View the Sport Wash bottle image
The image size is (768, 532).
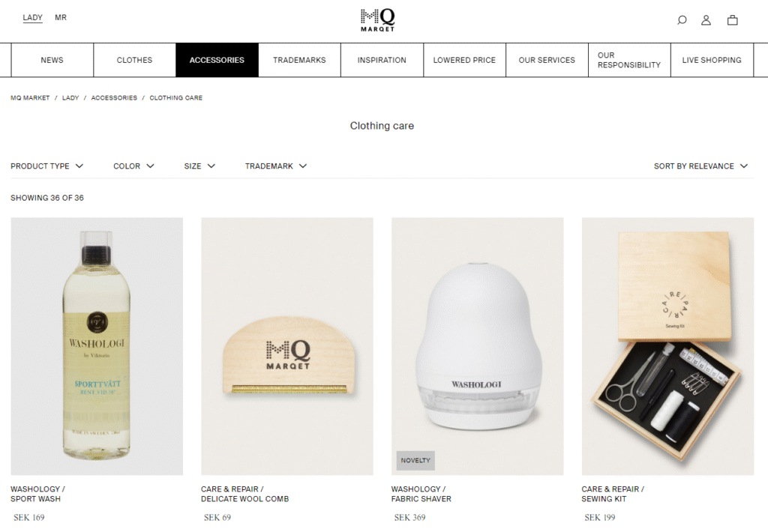click(x=97, y=346)
